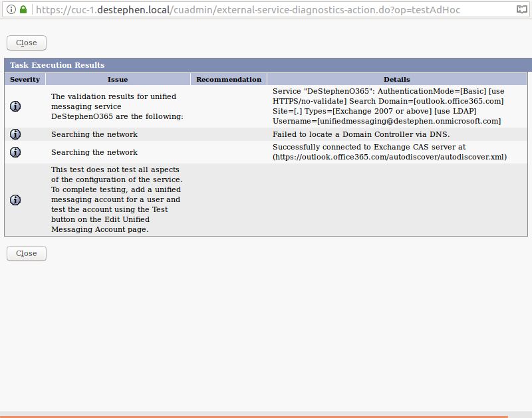The height and width of the screenshot is (418, 532).
Task: Click the horizontal scrollbar at page bottom
Action: point(254,417)
